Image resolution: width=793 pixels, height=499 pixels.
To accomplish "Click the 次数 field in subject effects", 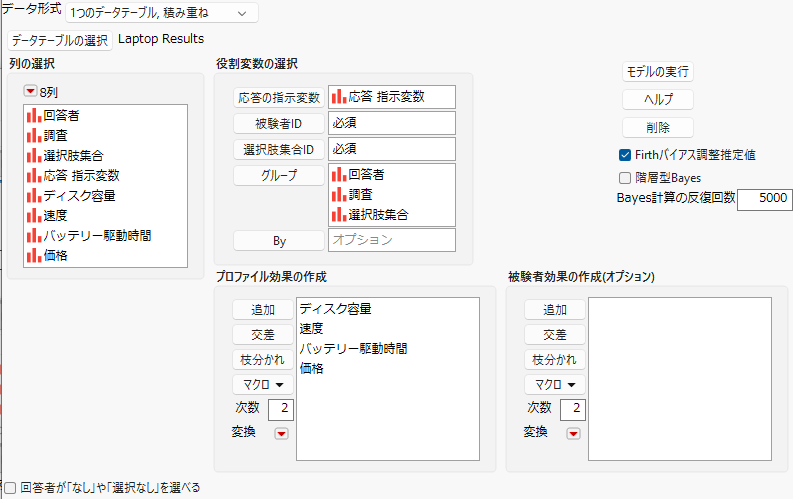I will (573, 410).
